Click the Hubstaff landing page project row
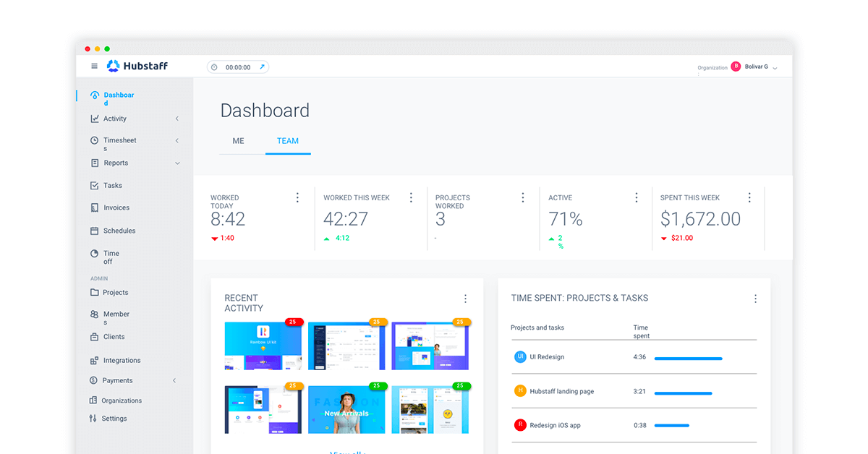 pos(561,391)
